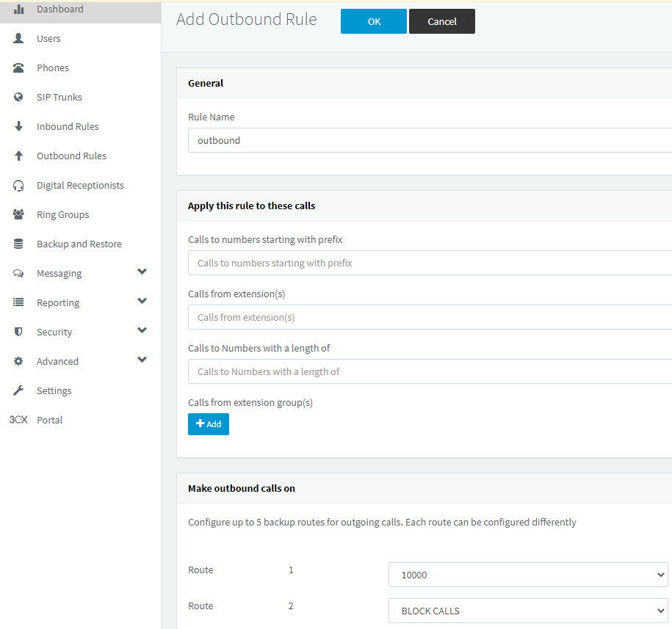The image size is (672, 629).
Task: Focus the Calls to Numbers with a length field
Action: pos(430,371)
